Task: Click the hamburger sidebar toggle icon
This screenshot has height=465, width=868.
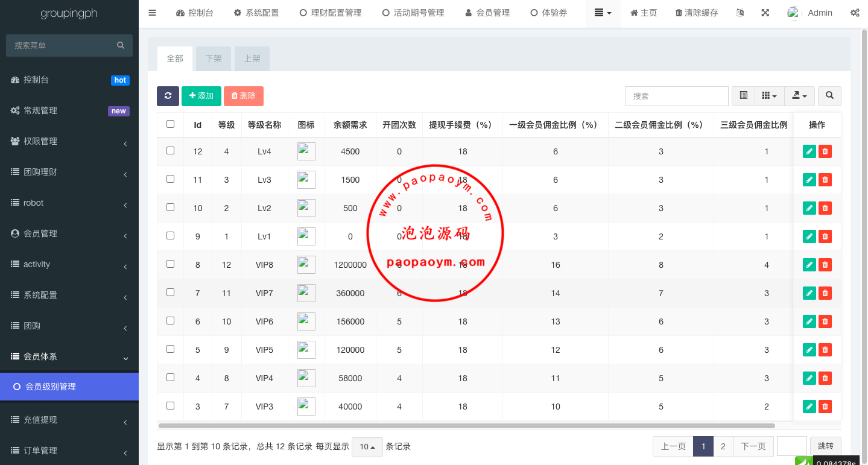Action: [x=152, y=13]
